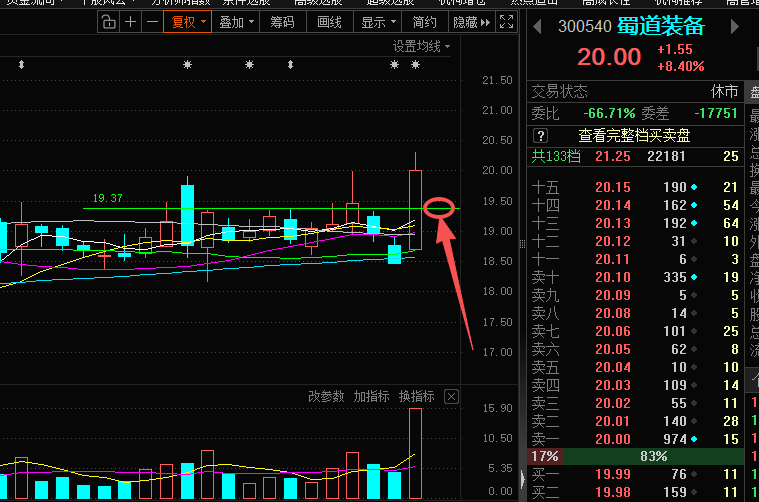
Task: Go to next stock with right arrow
Action: tap(735, 26)
